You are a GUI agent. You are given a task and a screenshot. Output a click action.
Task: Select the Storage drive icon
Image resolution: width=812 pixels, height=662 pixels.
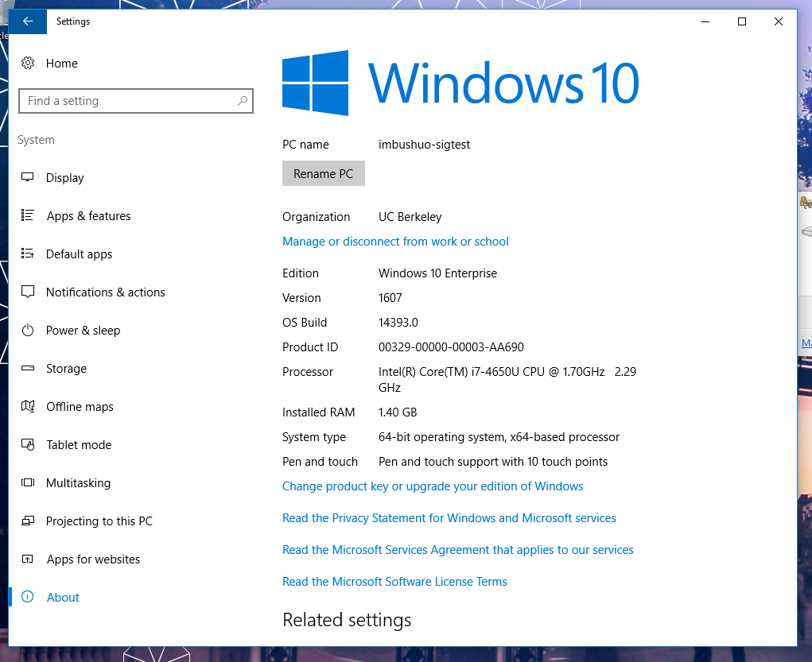27,368
